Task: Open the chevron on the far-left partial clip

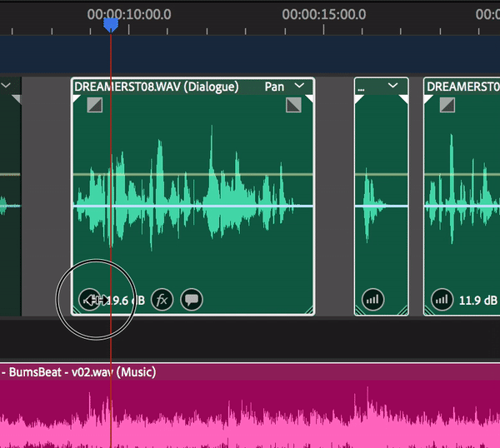Action: click(6, 86)
